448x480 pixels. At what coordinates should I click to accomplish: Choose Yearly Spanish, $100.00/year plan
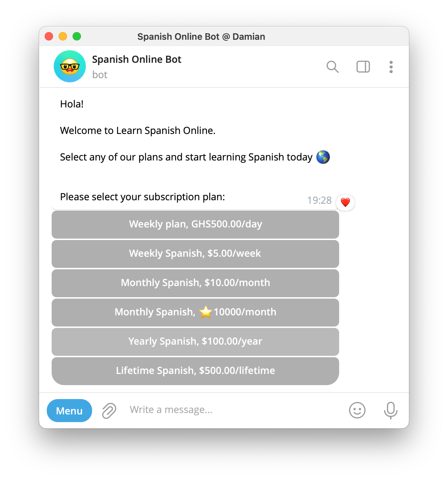195,342
